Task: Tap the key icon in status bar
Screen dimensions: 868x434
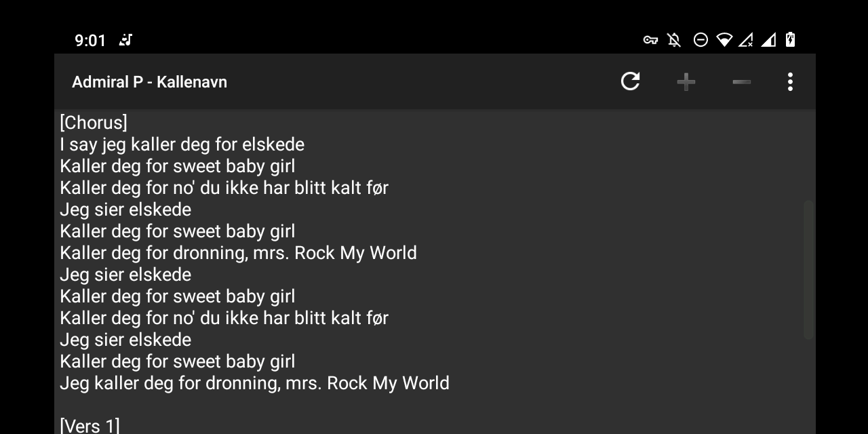Action: tap(650, 39)
